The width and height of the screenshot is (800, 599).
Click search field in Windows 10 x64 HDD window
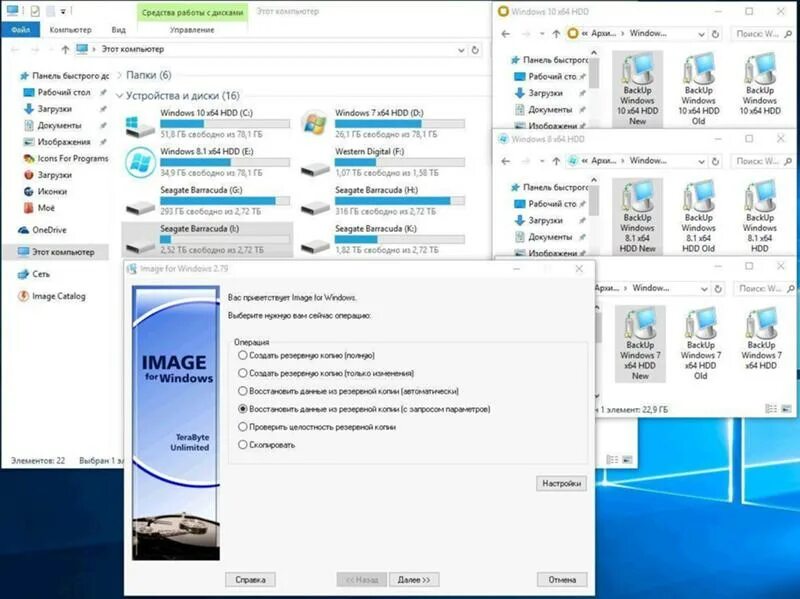[x=763, y=34]
